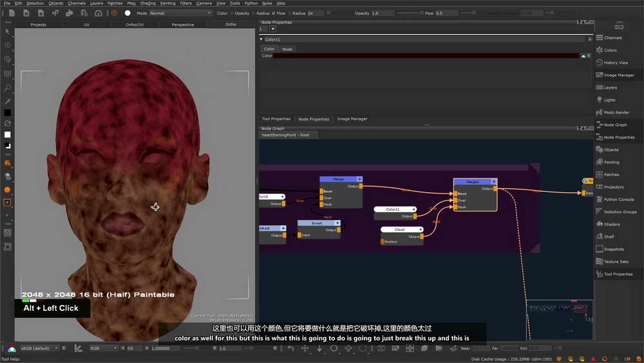Open the Projectors palette
644x363 pixels.
pos(614,187)
